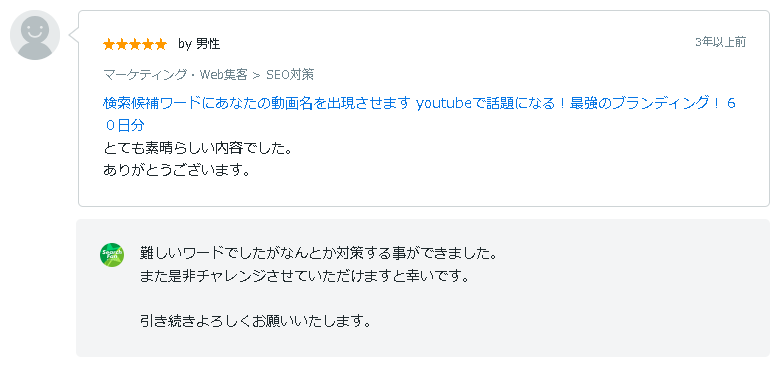This screenshot has width=783, height=366.
Task: Click the ありがとうございます review line
Action: [x=176, y=171]
